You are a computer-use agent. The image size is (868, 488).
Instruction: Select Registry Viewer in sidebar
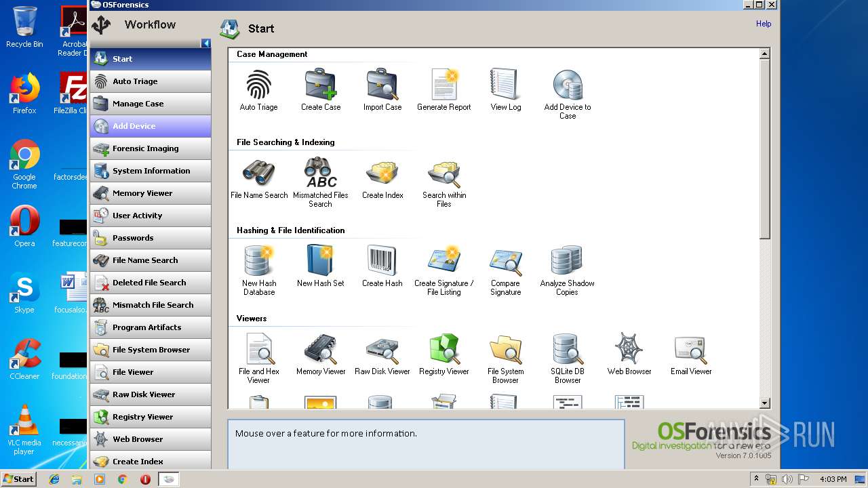point(151,417)
